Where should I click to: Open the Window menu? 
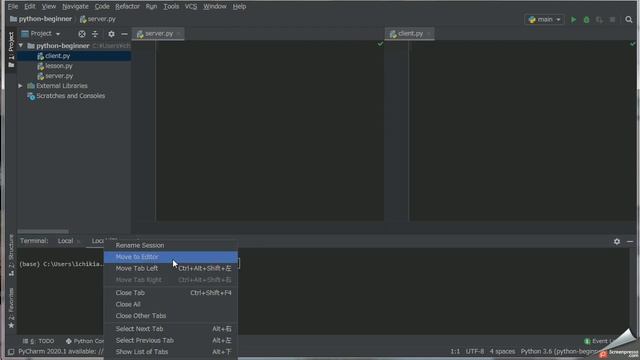215,7
